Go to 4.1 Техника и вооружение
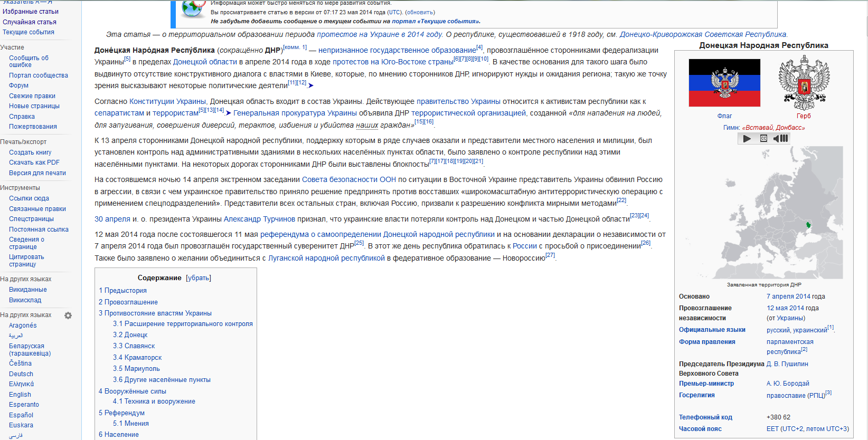This screenshot has height=440, width=868. (154, 401)
